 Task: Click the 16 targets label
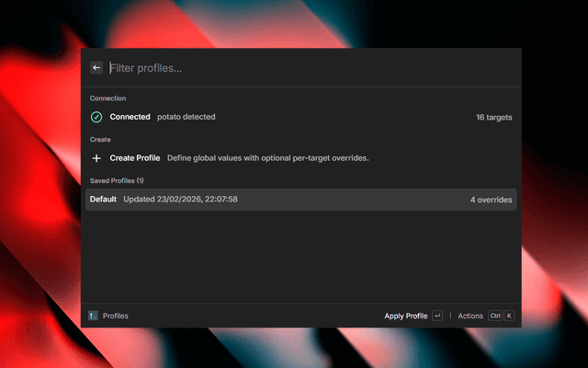(x=493, y=117)
